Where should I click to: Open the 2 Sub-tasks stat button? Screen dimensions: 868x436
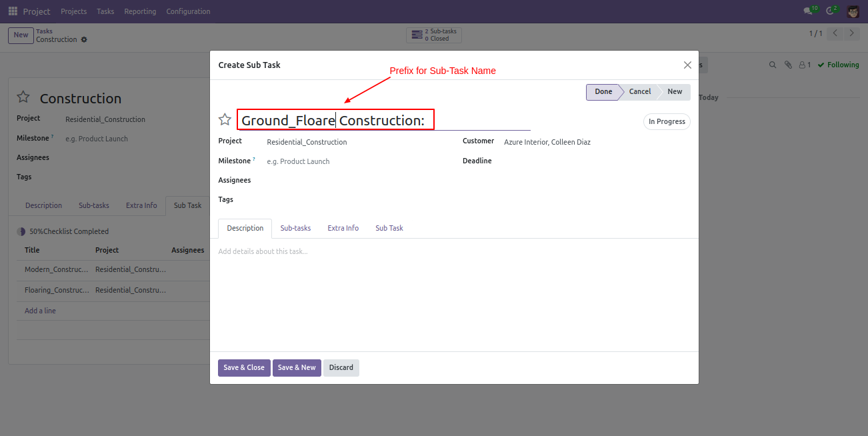(434, 35)
